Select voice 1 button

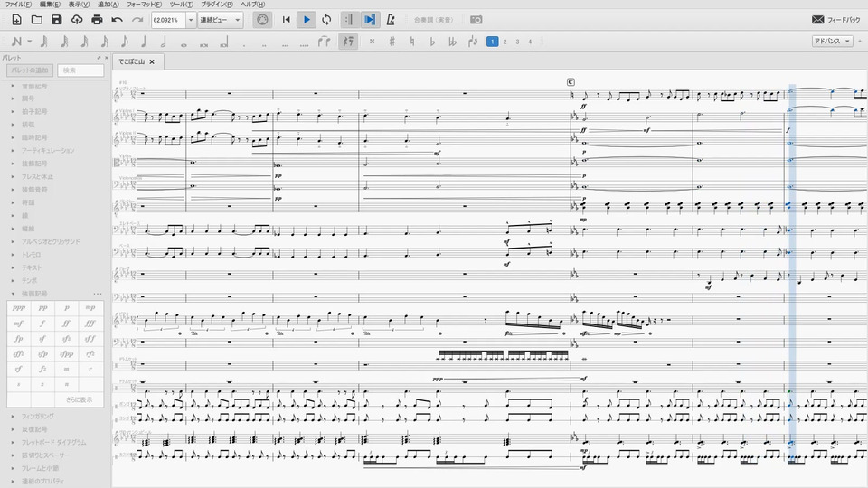(x=492, y=42)
